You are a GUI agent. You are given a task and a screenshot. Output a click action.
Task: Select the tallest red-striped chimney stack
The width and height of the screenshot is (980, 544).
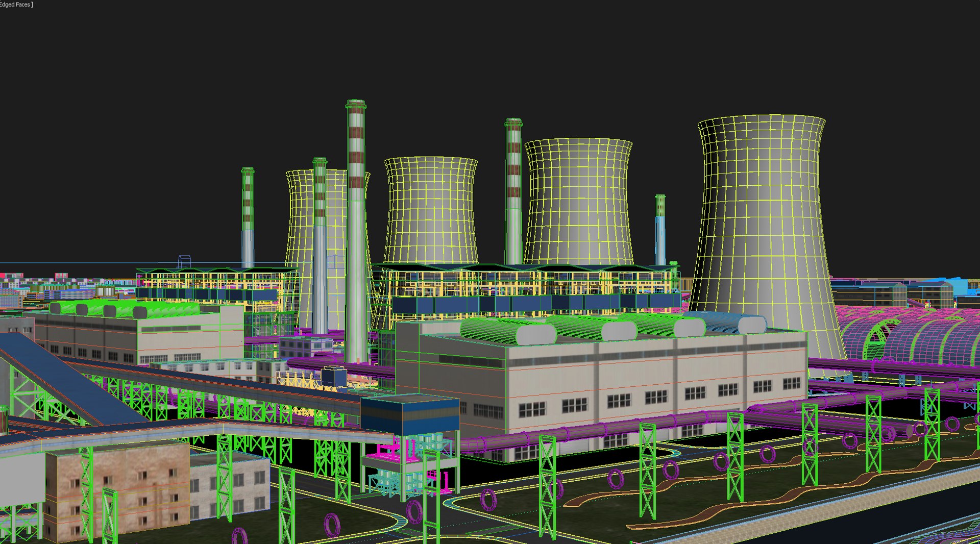pyautogui.click(x=356, y=232)
